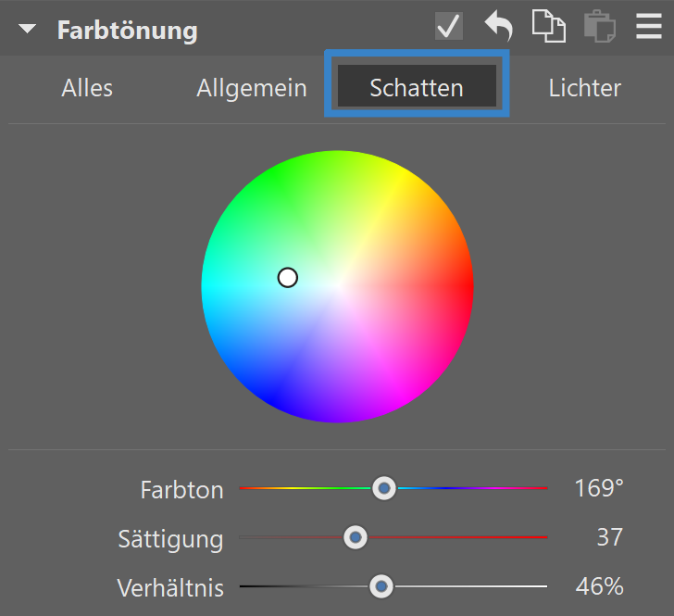Open the Farbtönung hamburger menu
The height and width of the screenshot is (616, 674).
649,27
